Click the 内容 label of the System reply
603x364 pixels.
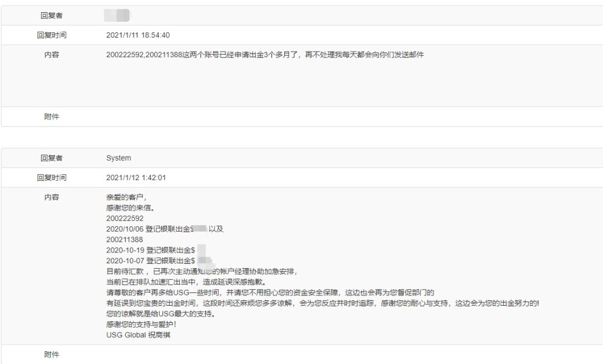(52, 198)
